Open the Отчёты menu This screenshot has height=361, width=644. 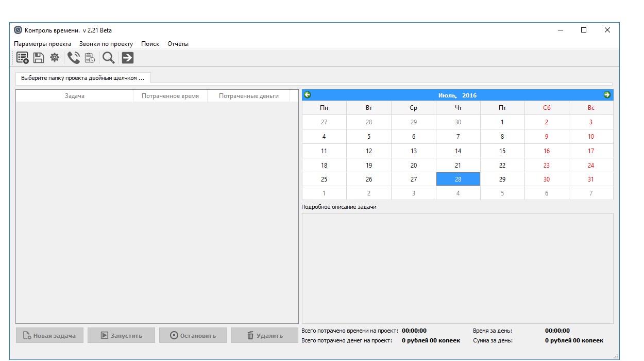(178, 44)
